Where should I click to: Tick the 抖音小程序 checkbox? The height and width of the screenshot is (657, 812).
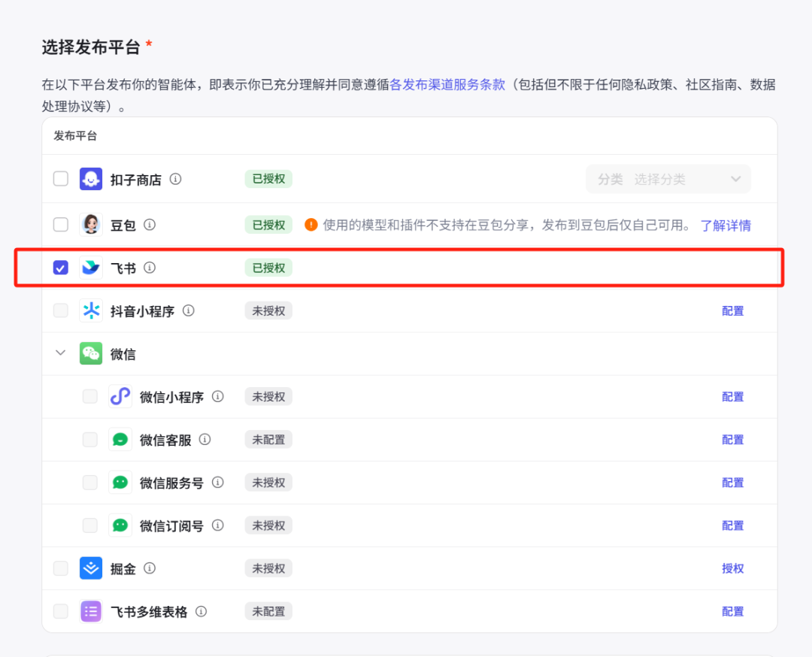61,310
